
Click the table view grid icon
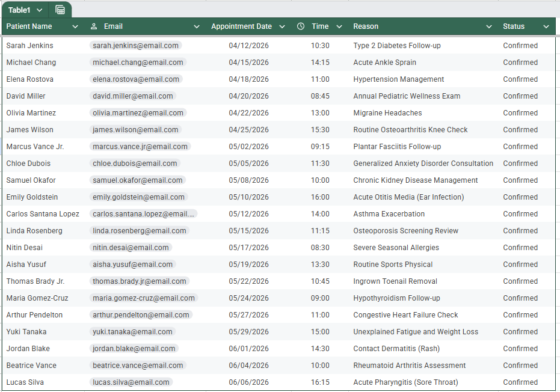click(60, 10)
